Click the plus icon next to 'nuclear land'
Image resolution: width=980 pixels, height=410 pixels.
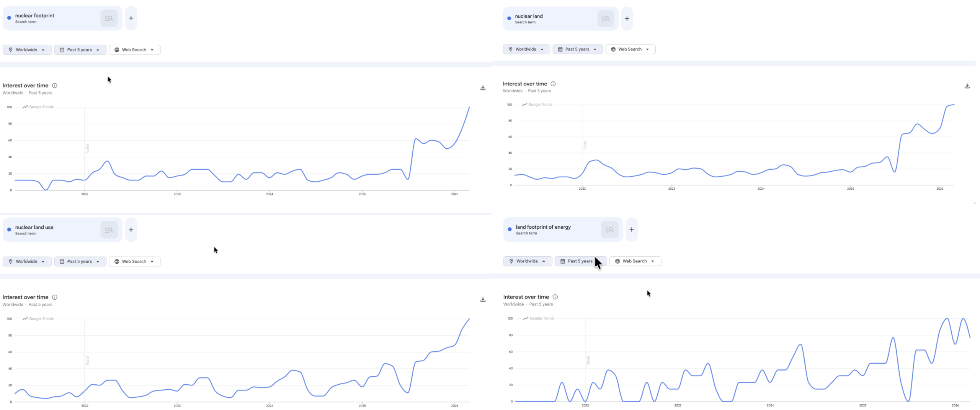click(x=627, y=19)
